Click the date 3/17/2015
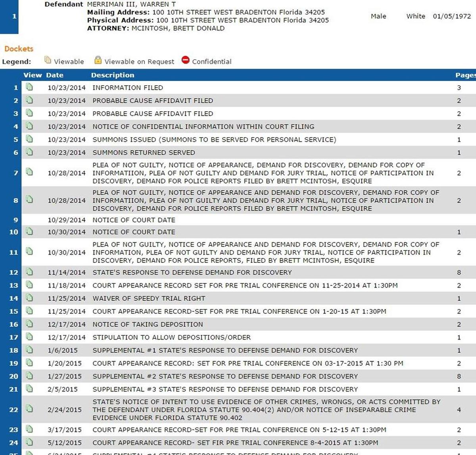Screen dimensions: 476x455 point(65,430)
